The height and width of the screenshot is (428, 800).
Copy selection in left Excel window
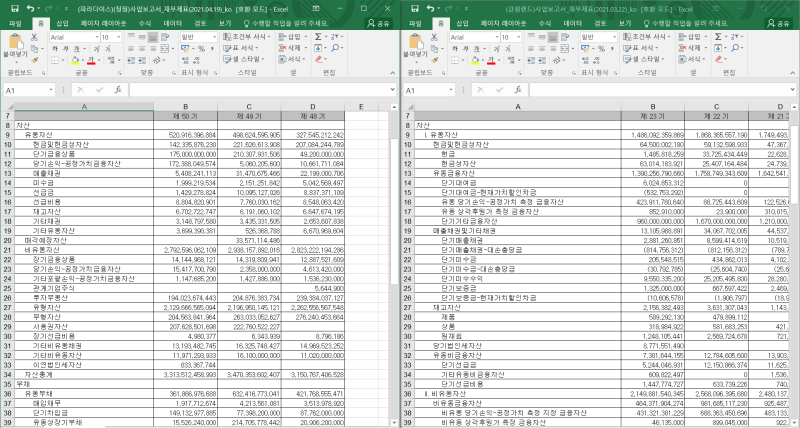[x=33, y=48]
